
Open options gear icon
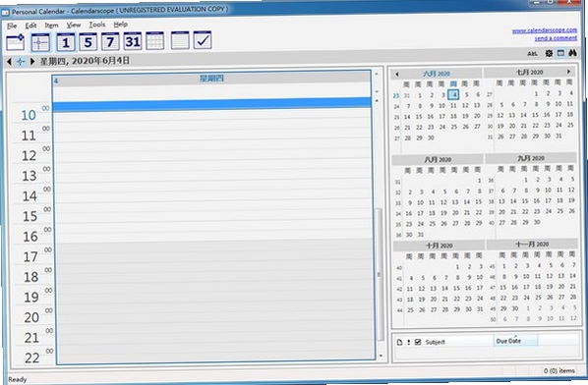pyautogui.click(x=549, y=54)
